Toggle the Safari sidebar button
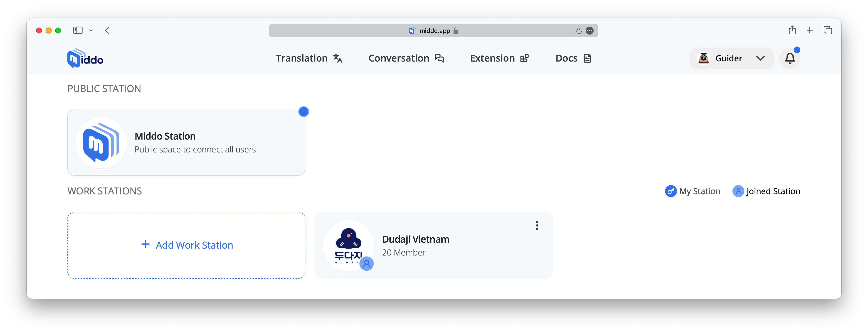 [x=78, y=30]
